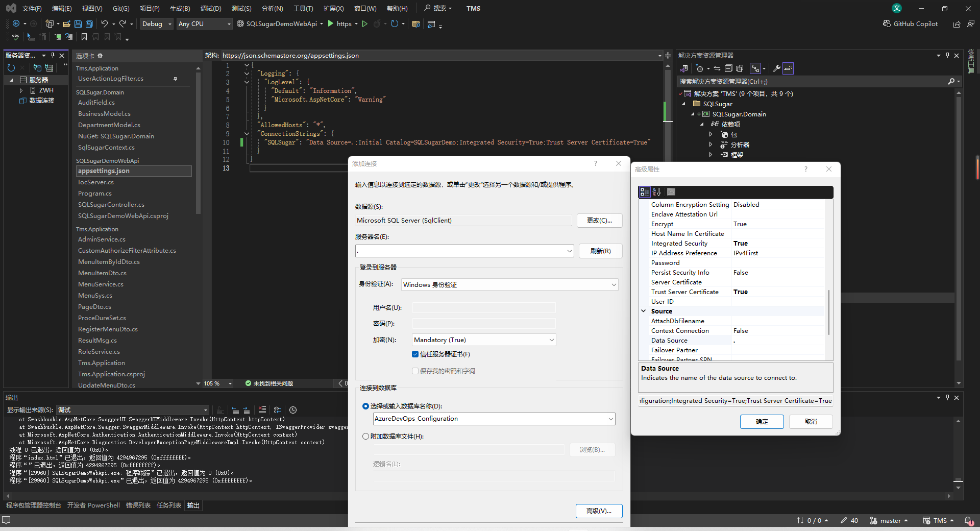Viewport: 980px width, 531px height.
Task: Click the wrench Properties icon in Solution Explorer
Action: tap(776, 68)
